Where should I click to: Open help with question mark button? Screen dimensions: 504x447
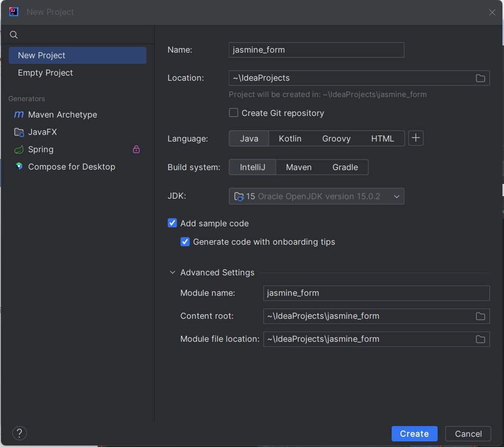point(19,433)
